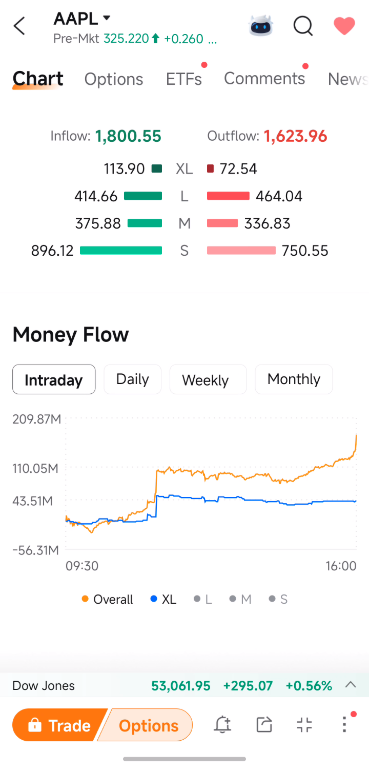This screenshot has width=369, height=769.
Task: Toggle the Overall series in legend
Action: 107,599
